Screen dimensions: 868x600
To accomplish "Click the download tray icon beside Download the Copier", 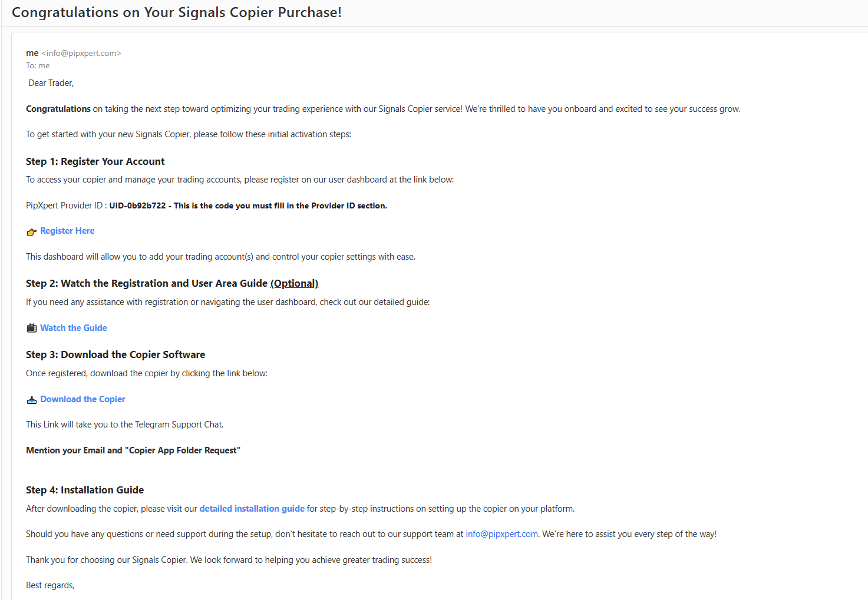I will 32,400.
